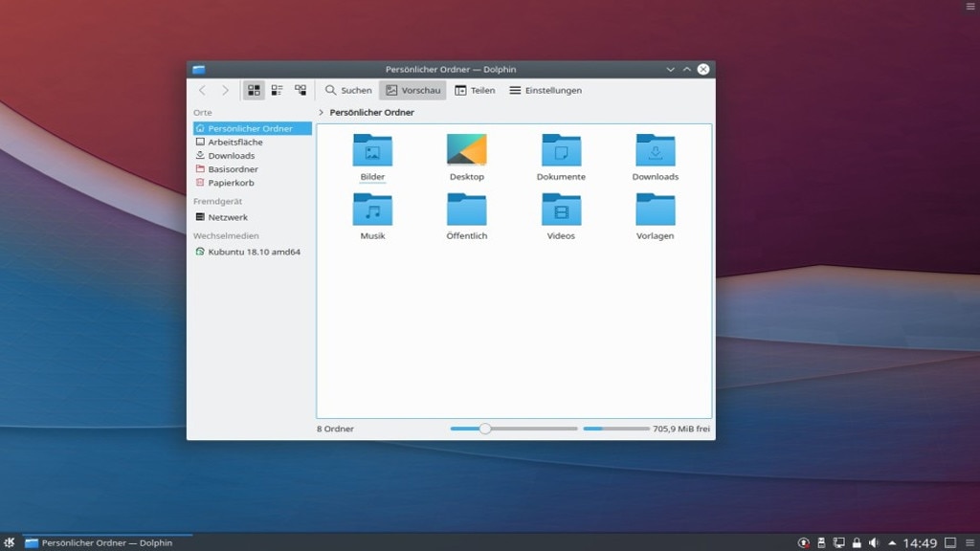Open the Einstellungen hamburger menu
This screenshot has height=551, width=980.
pos(546,90)
